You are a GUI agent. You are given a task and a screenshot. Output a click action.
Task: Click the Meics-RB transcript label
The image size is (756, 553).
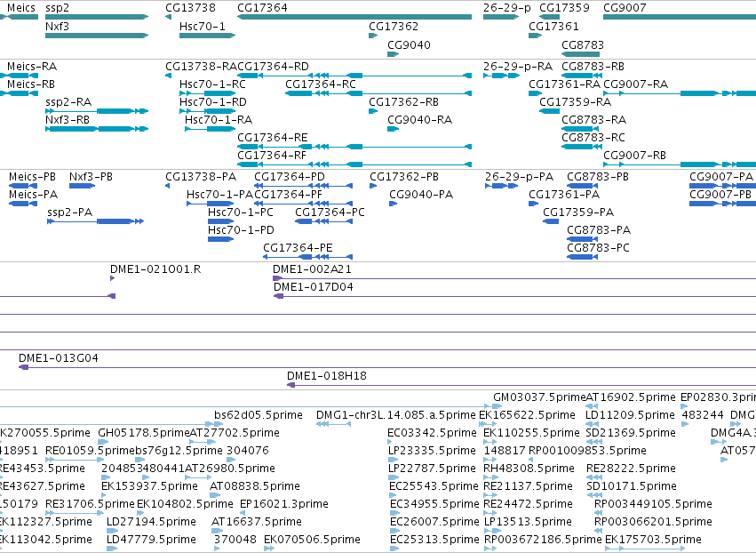tap(31, 84)
